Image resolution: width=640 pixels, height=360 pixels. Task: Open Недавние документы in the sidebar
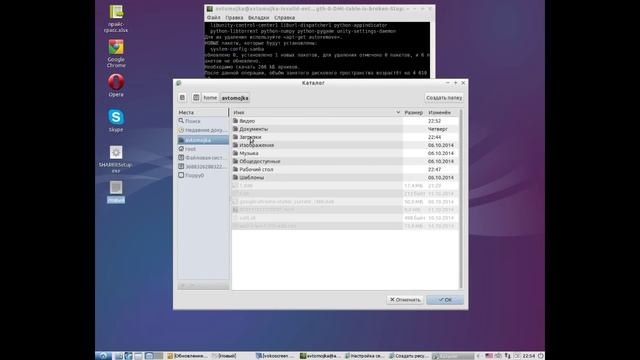[x=203, y=130]
